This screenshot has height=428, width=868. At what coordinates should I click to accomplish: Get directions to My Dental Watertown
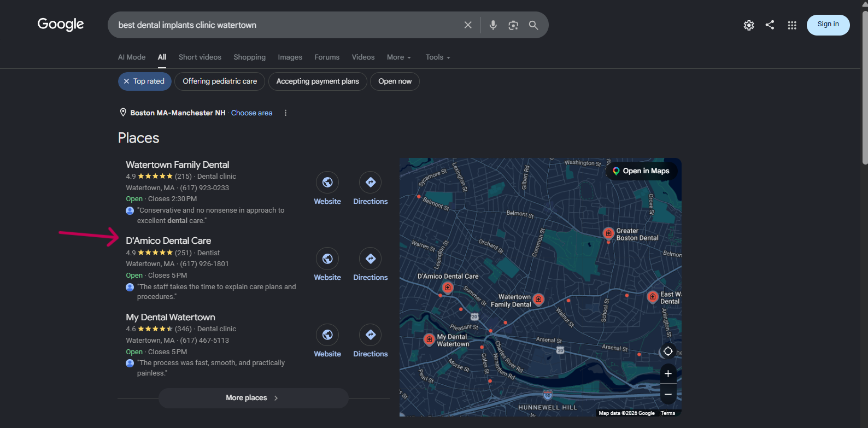(x=371, y=335)
